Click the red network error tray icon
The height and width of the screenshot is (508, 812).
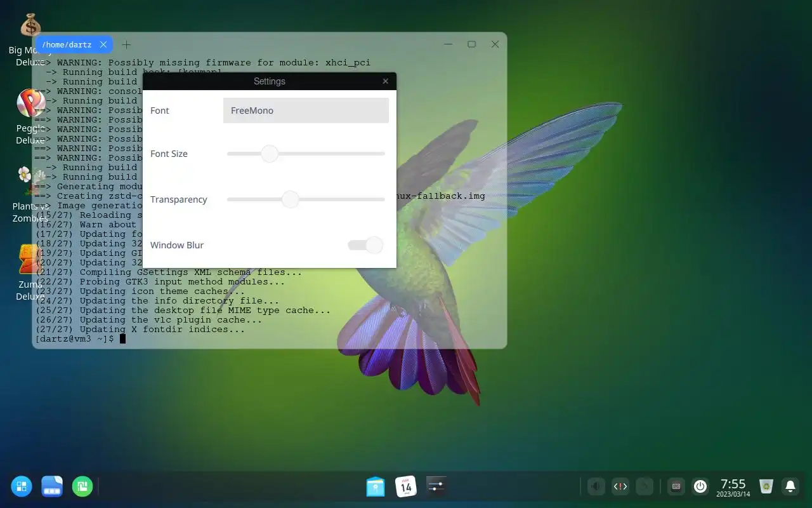point(620,486)
